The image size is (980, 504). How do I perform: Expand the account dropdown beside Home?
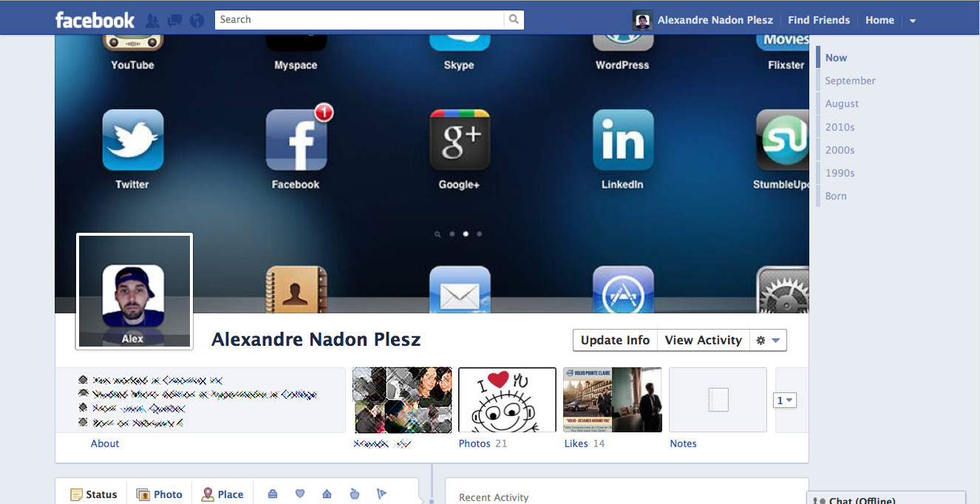point(912,20)
